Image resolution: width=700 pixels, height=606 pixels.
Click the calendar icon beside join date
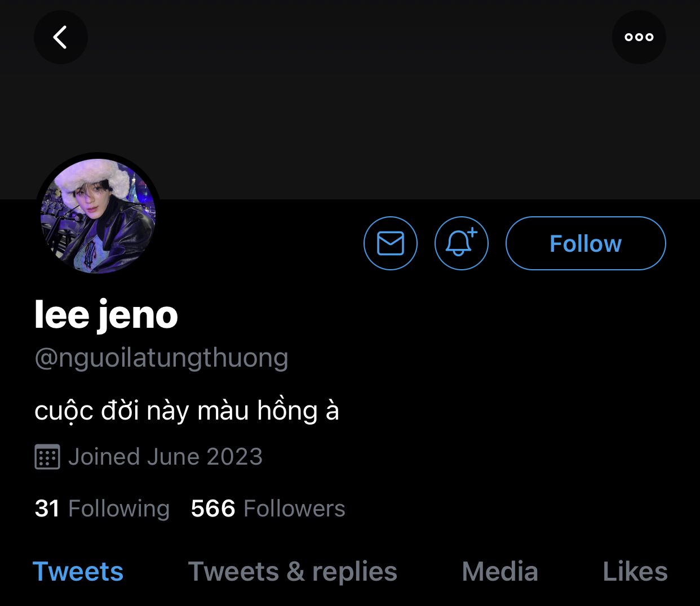coord(47,457)
